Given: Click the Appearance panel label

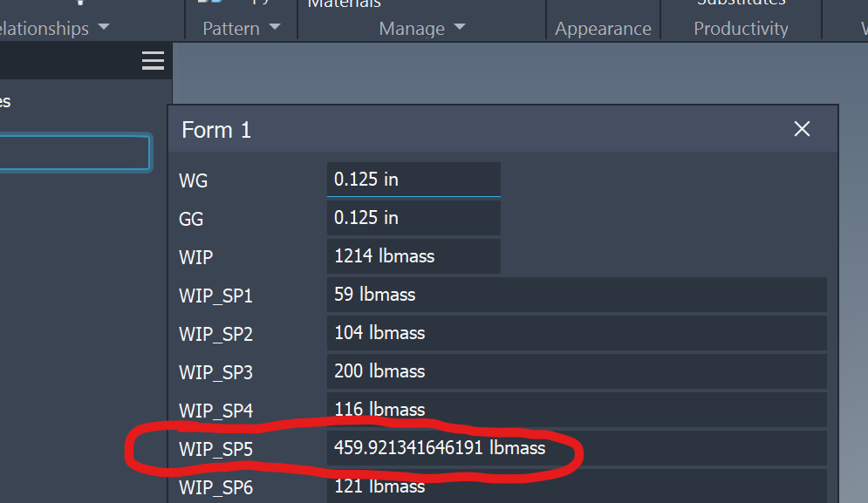Looking at the screenshot, I should pos(603,28).
